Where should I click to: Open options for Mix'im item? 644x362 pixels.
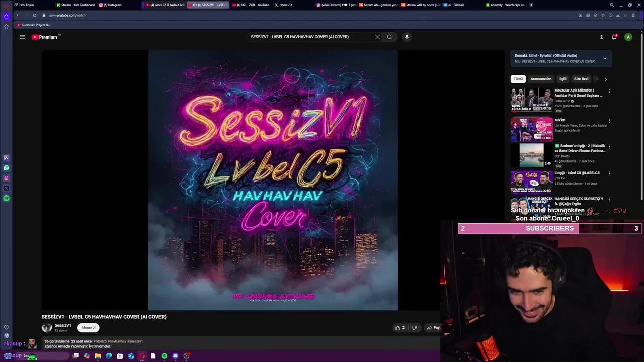pyautogui.click(x=609, y=121)
